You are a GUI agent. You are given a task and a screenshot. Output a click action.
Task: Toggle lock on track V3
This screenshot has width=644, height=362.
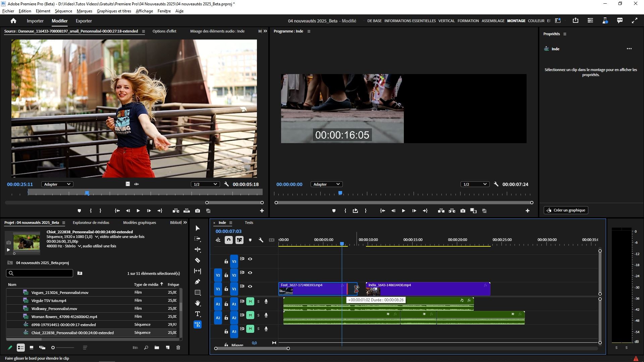[226, 261]
